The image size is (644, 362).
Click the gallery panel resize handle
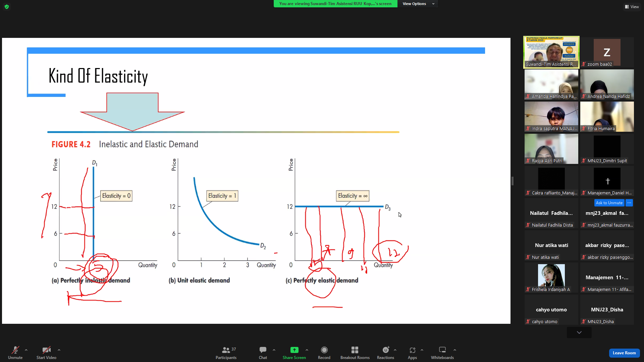tap(513, 181)
